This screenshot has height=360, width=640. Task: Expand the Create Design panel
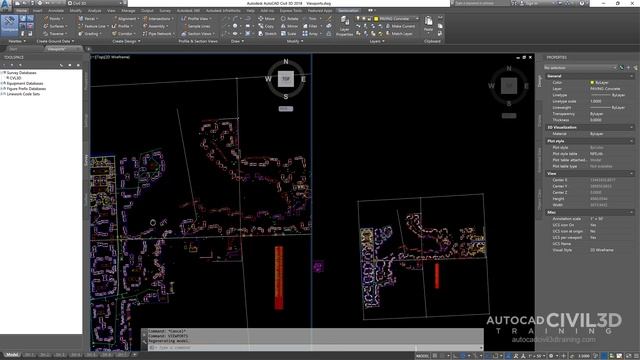[x=126, y=41]
